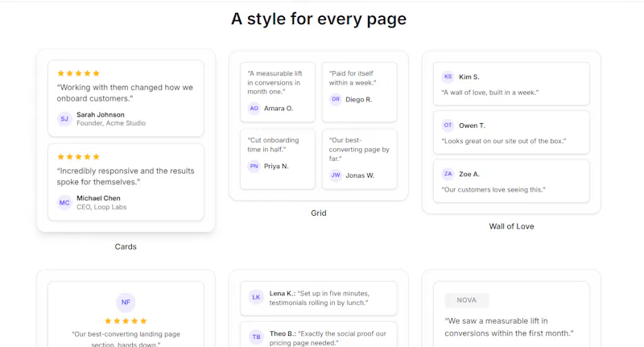This screenshot has width=644, height=347.
Task: Click the SJ avatar beside Sarah Johnson
Action: 64,119
